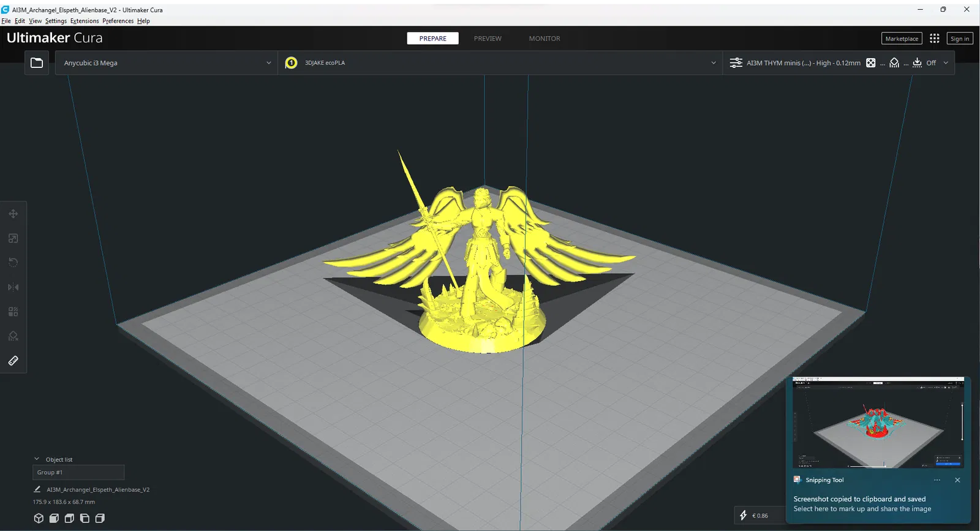Click the lightning cost estimate icon
The width and height of the screenshot is (980, 531).
tap(743, 515)
